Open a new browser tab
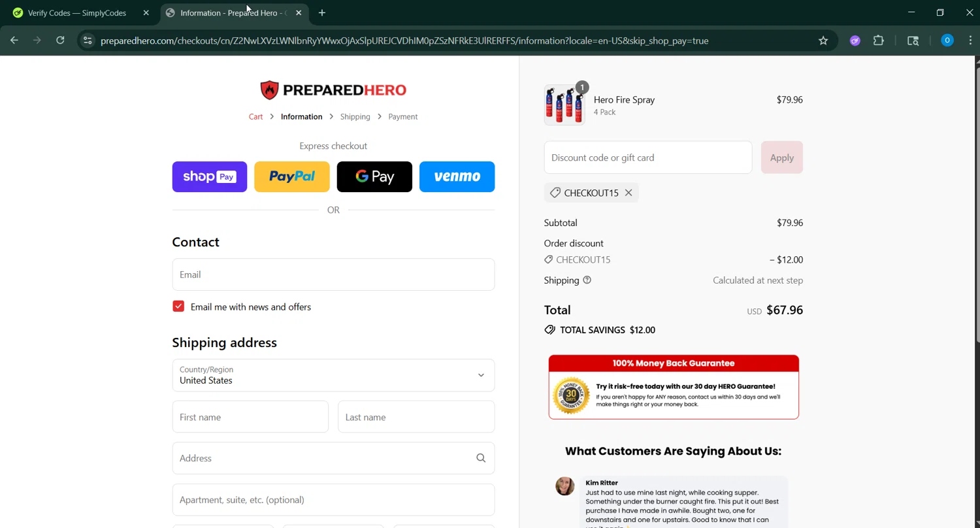Viewport: 980px width, 528px height. tap(321, 12)
